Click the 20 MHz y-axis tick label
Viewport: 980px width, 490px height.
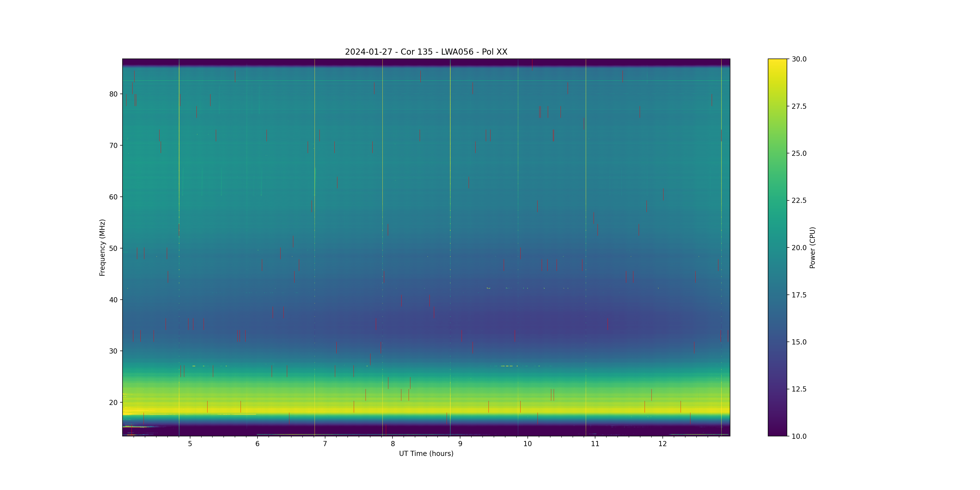pos(113,403)
